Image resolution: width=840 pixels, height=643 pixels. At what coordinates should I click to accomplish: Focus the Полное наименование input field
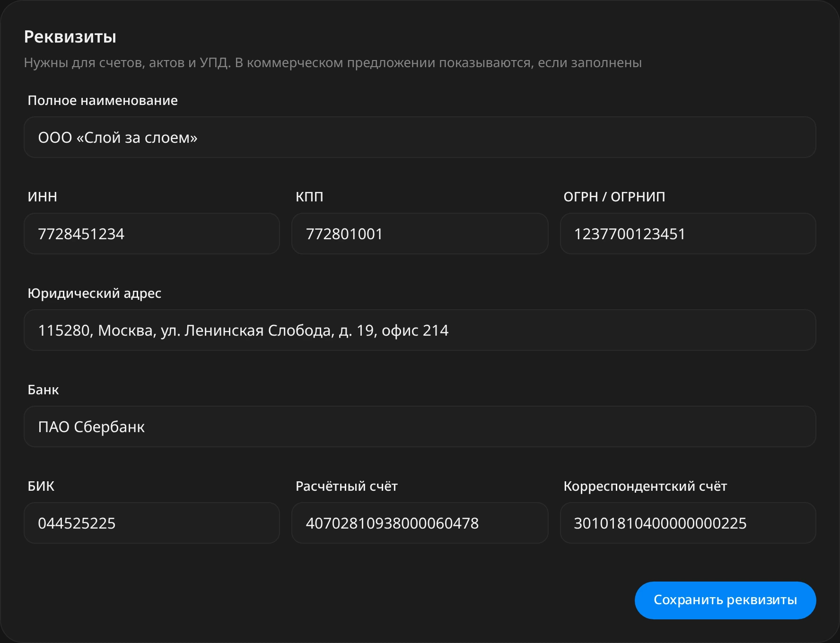[420, 137]
